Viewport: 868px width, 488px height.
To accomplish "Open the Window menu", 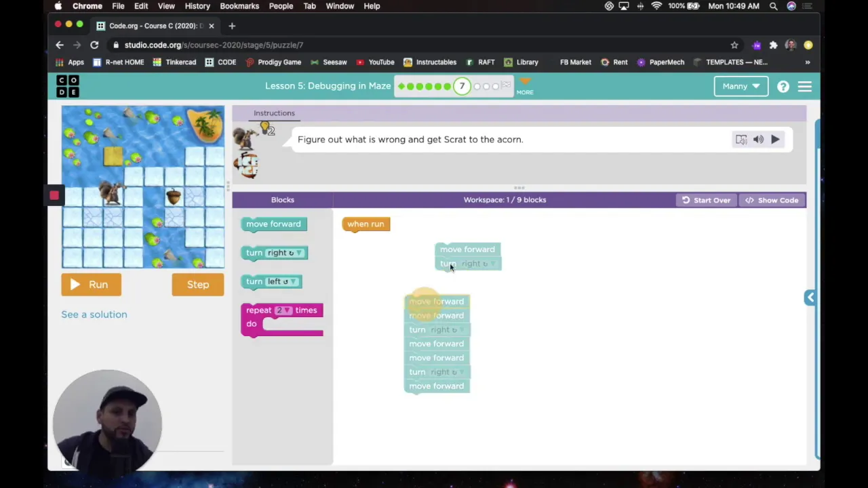I will click(340, 6).
